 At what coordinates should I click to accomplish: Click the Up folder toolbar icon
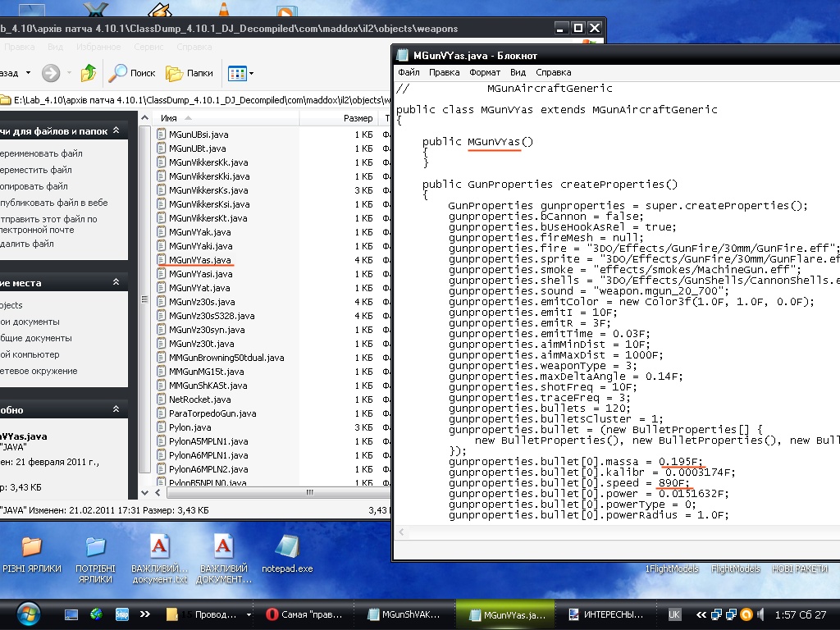point(89,73)
